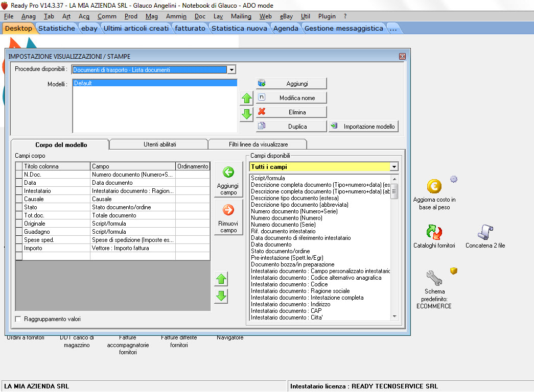Move model down with green arrow beside Modelli
Viewport: 534px width, 392px height.
tap(247, 114)
